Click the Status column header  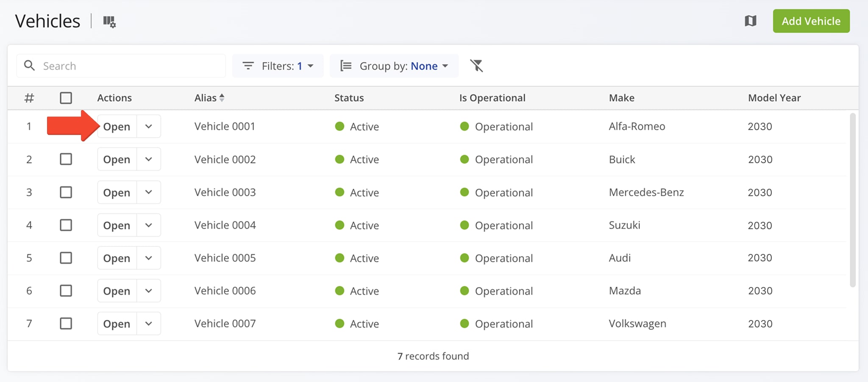349,98
